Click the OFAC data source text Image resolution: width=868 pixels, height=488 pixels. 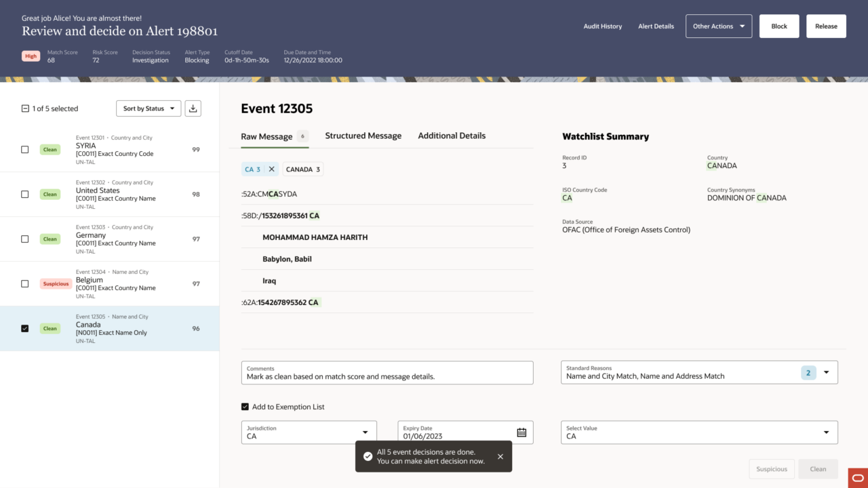tap(626, 230)
